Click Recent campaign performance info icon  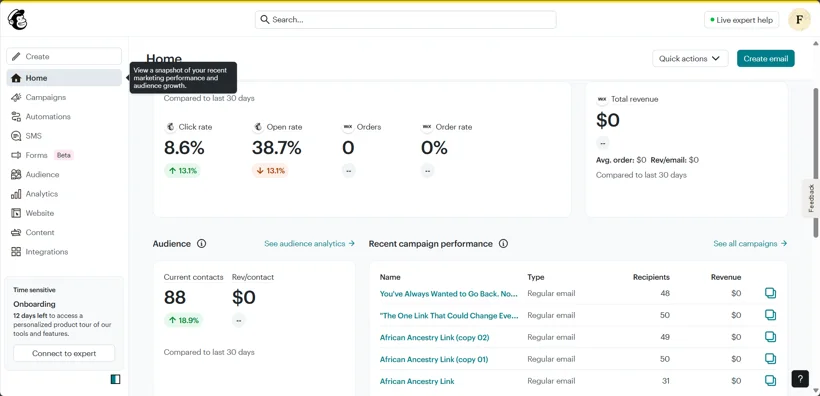tap(504, 244)
